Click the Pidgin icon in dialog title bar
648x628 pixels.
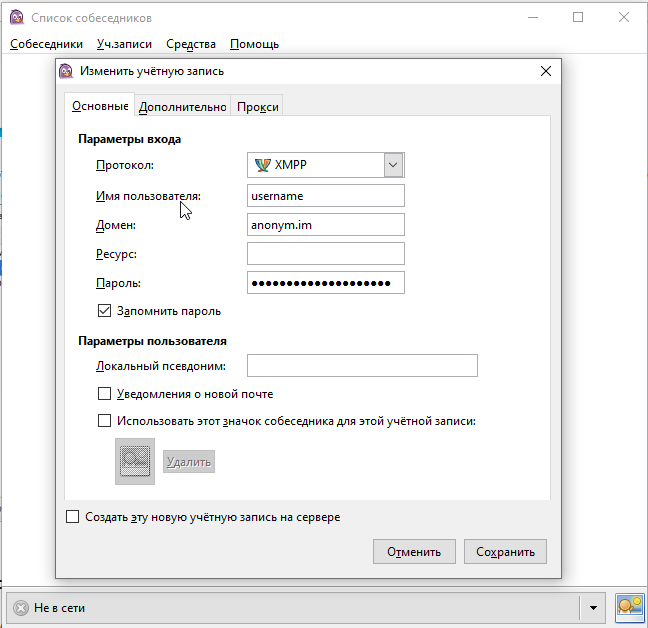click(x=66, y=71)
